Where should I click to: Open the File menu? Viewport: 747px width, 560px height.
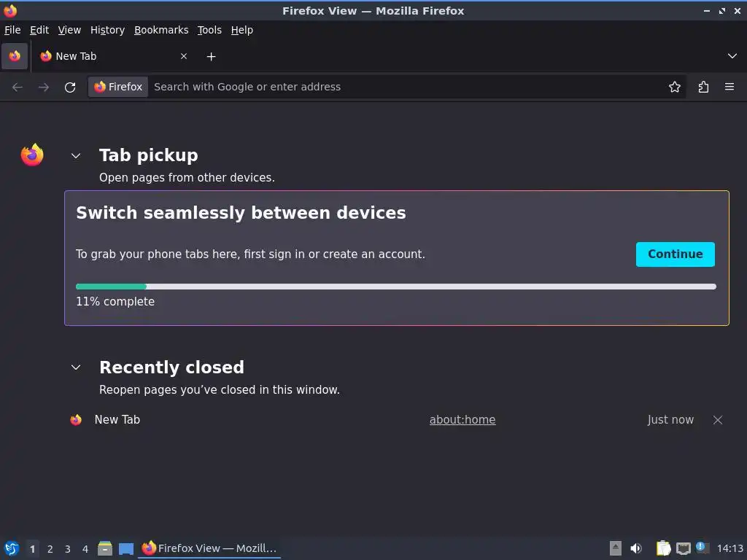(12, 30)
